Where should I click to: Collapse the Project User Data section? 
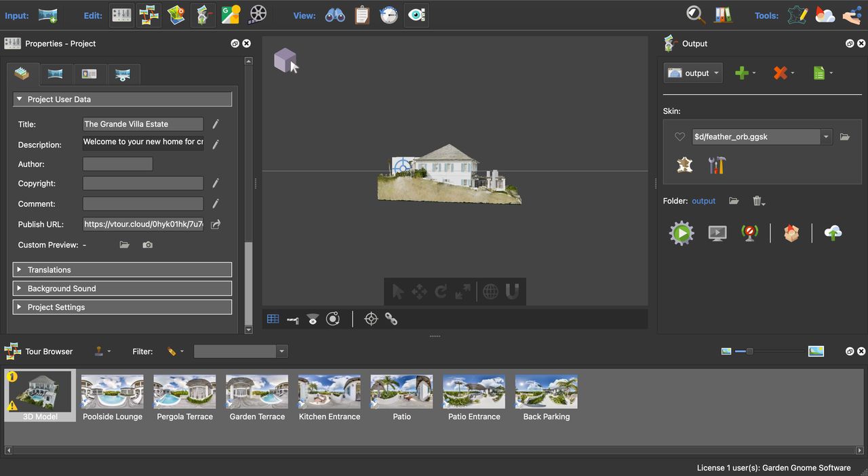[x=122, y=99]
